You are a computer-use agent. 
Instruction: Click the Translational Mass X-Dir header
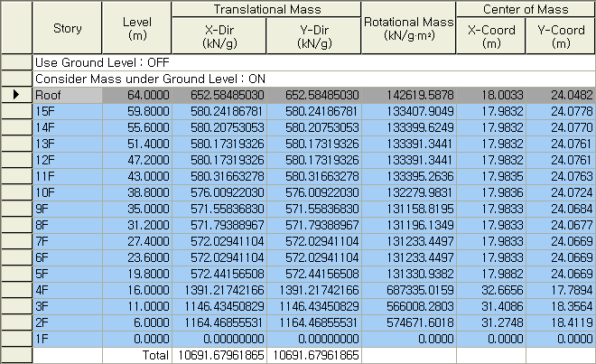[x=219, y=36]
